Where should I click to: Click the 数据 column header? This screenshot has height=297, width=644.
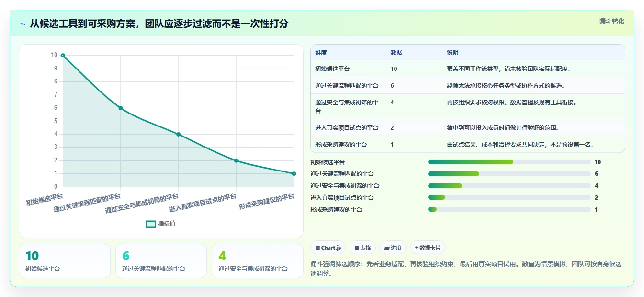click(x=396, y=53)
